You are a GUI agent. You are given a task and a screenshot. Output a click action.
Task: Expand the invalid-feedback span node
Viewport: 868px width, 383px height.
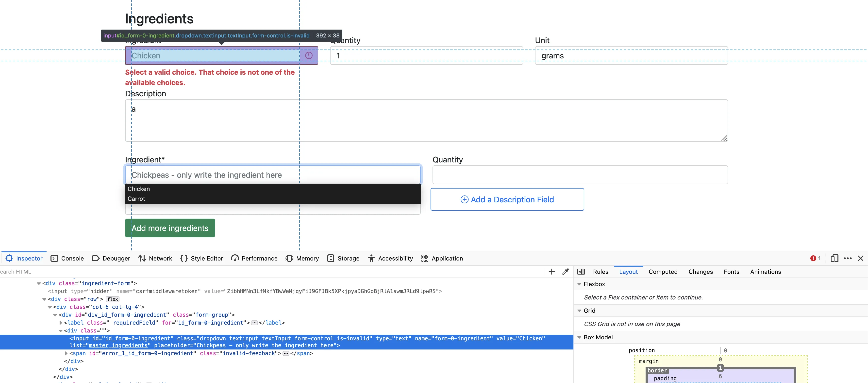click(66, 353)
